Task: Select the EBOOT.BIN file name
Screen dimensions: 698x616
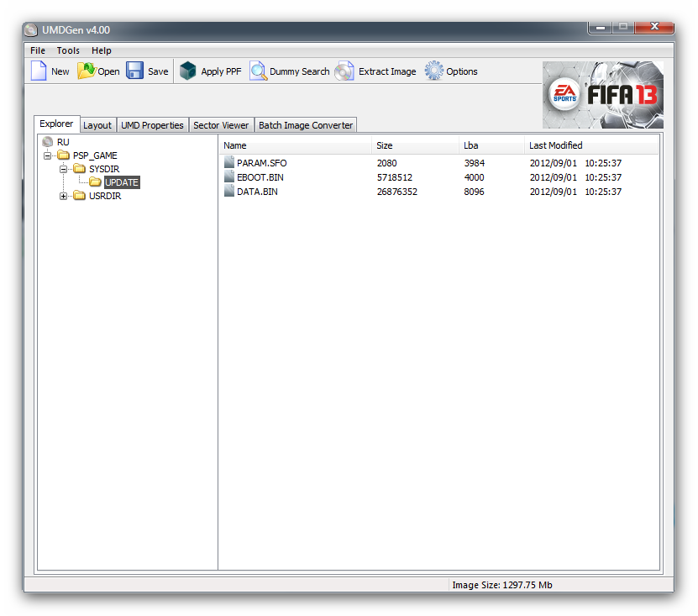Action: coord(260,177)
